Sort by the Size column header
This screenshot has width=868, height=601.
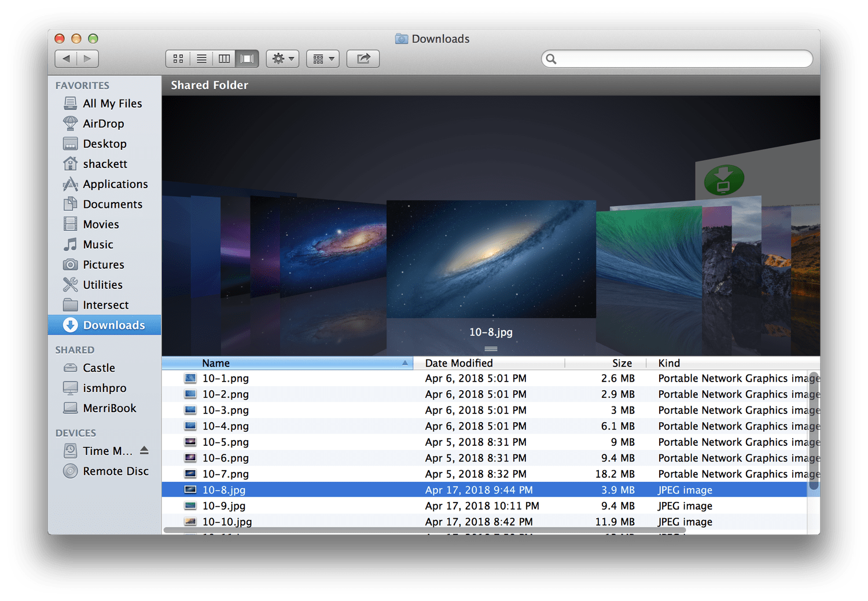[x=621, y=363]
